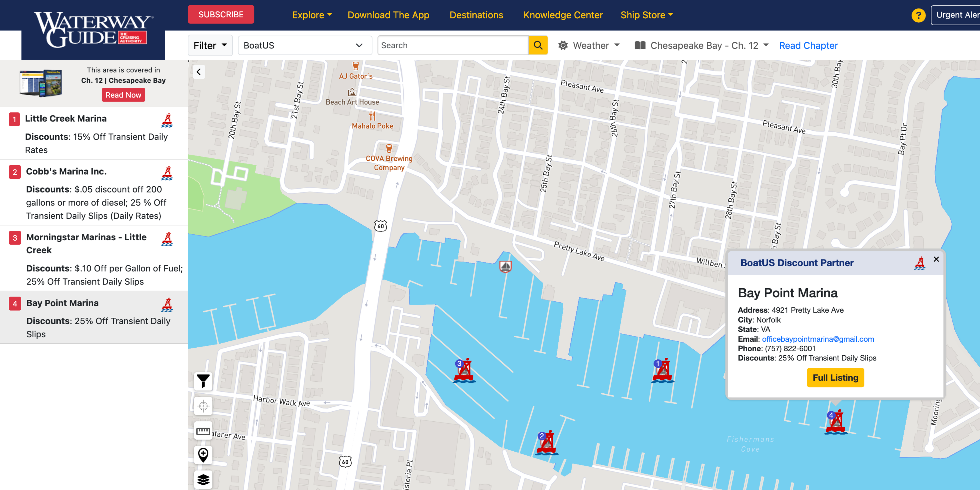Select the ruler measure tool
The image size is (980, 490).
coord(203,431)
